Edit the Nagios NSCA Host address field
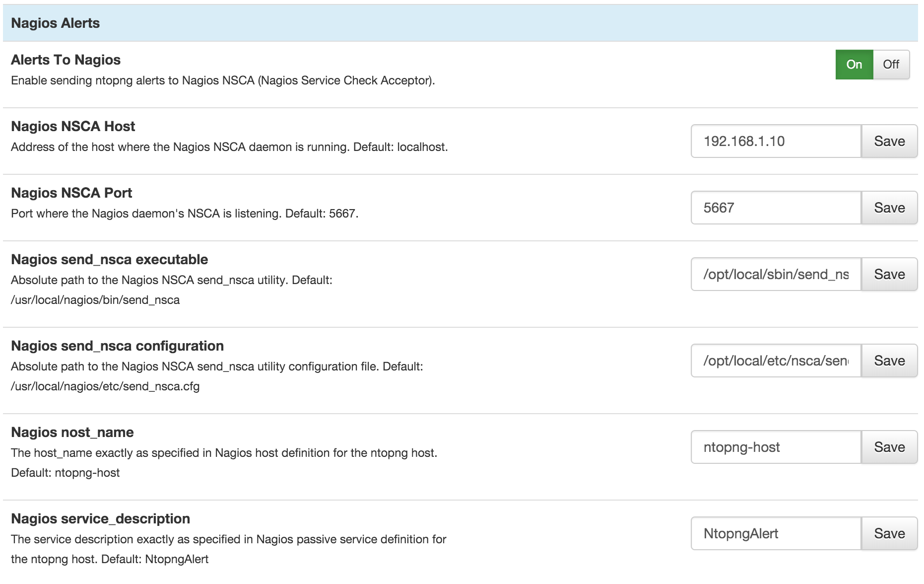Image resolution: width=924 pixels, height=584 pixels. click(x=776, y=141)
